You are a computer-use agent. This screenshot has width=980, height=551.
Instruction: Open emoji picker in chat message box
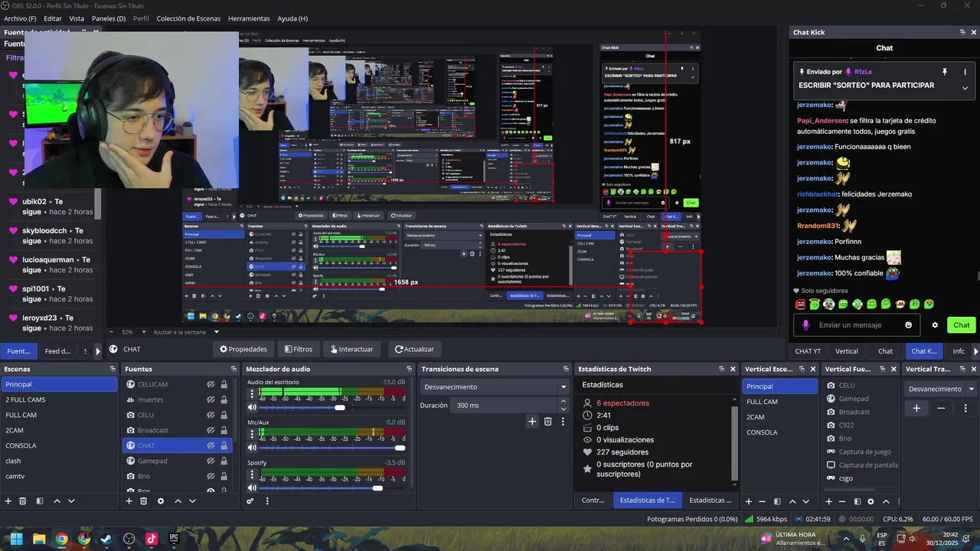[909, 324]
